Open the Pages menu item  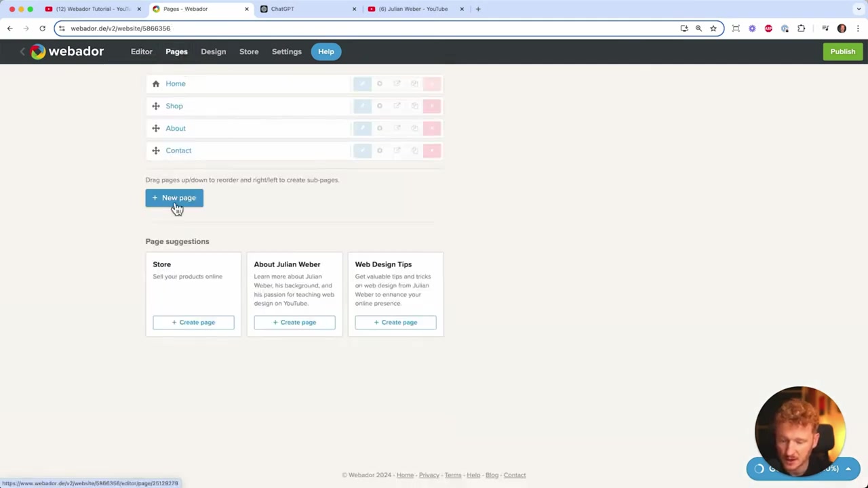click(x=176, y=52)
